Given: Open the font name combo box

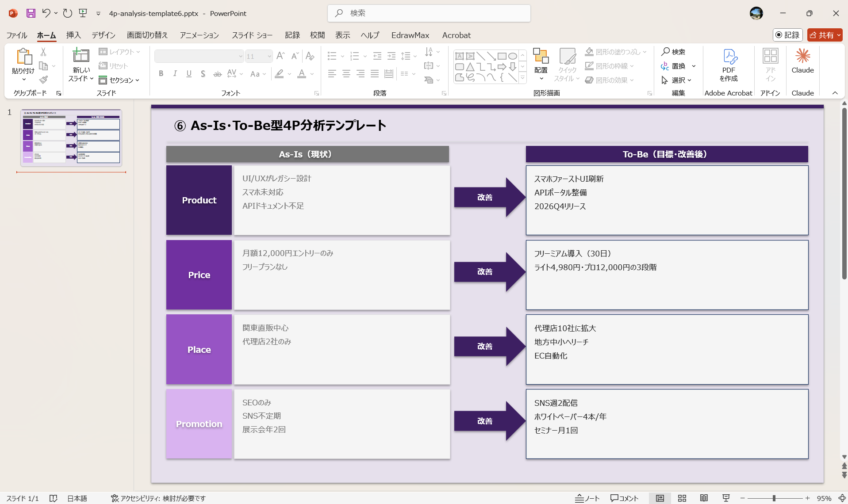Looking at the screenshot, I should 199,56.
